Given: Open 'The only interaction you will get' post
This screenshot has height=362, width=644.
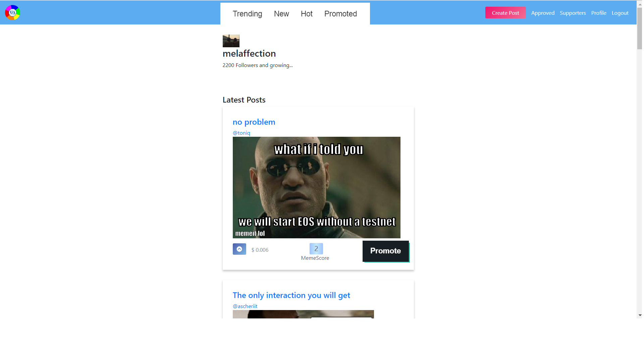Looking at the screenshot, I should pyautogui.click(x=291, y=295).
